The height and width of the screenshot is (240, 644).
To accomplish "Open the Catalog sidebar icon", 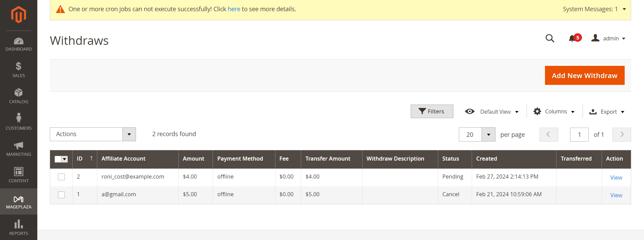I will tap(19, 96).
